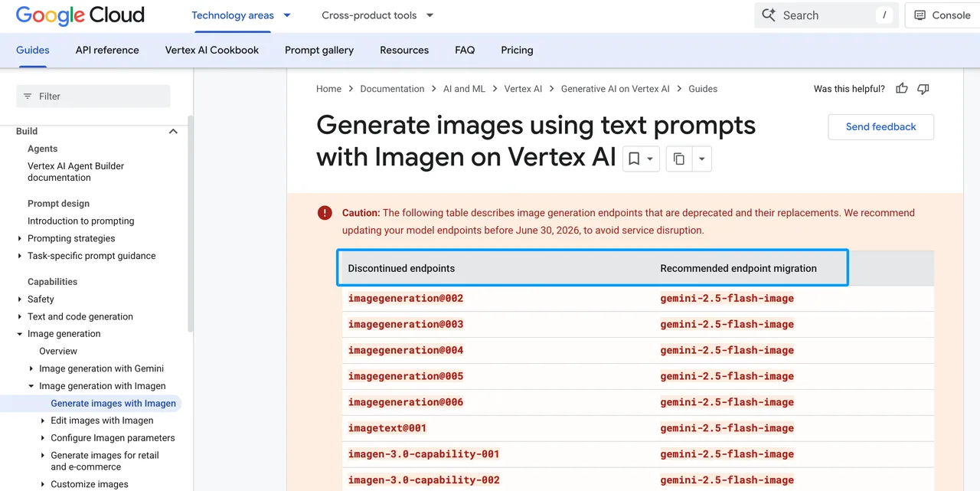Click imagegeneration@004 table cell
The height and width of the screenshot is (491, 980).
406,350
